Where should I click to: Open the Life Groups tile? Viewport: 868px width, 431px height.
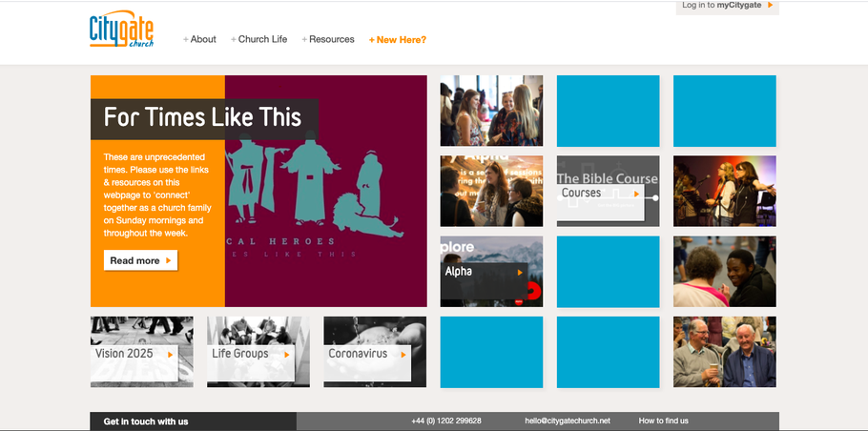point(258,352)
